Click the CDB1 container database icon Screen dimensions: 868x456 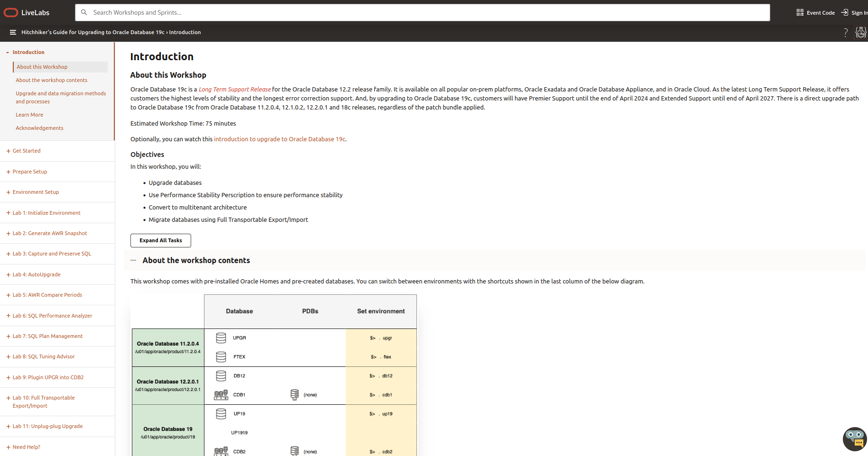[x=221, y=395]
